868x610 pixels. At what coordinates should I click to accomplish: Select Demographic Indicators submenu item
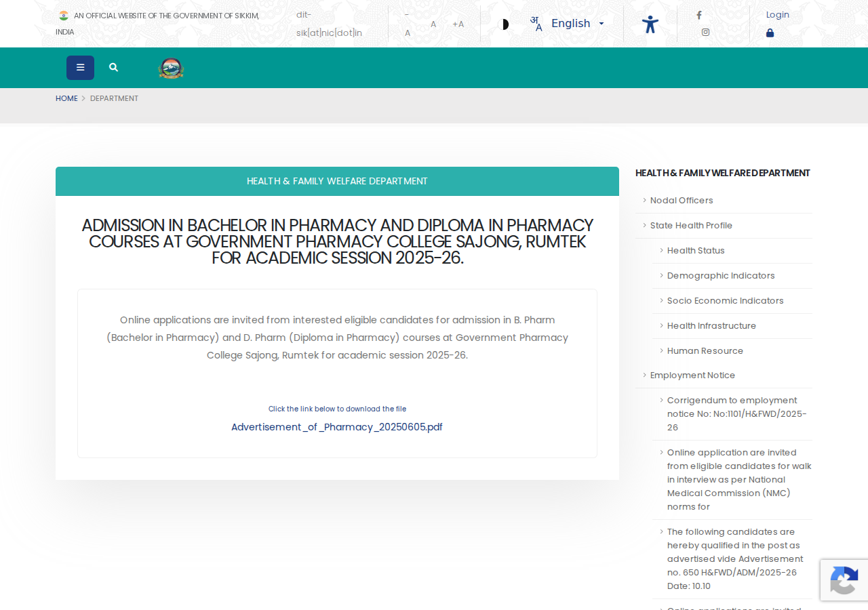(x=721, y=276)
